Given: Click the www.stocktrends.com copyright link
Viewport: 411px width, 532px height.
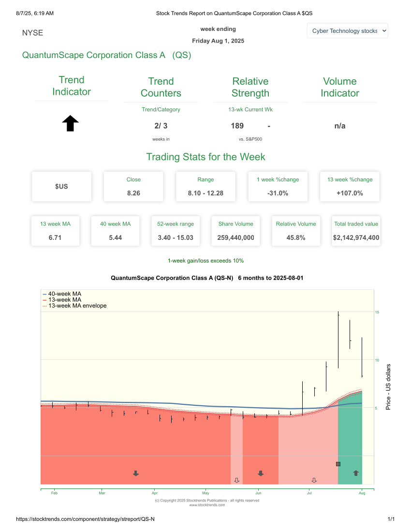Looking at the screenshot, I should click(x=205, y=503).
